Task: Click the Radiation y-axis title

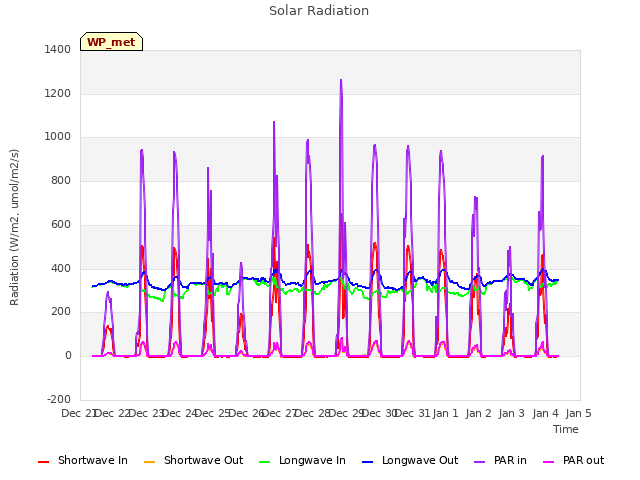Action: coord(14,227)
